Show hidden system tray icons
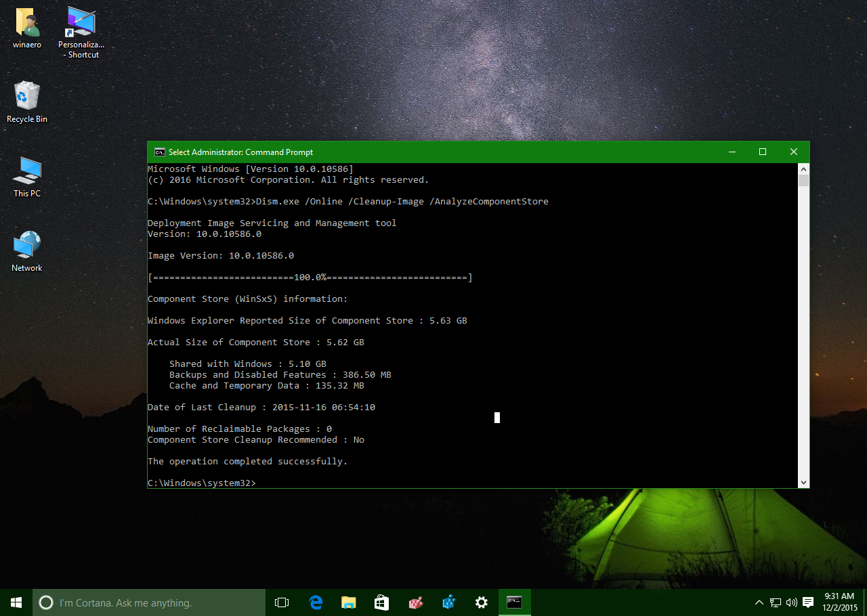 coord(759,602)
